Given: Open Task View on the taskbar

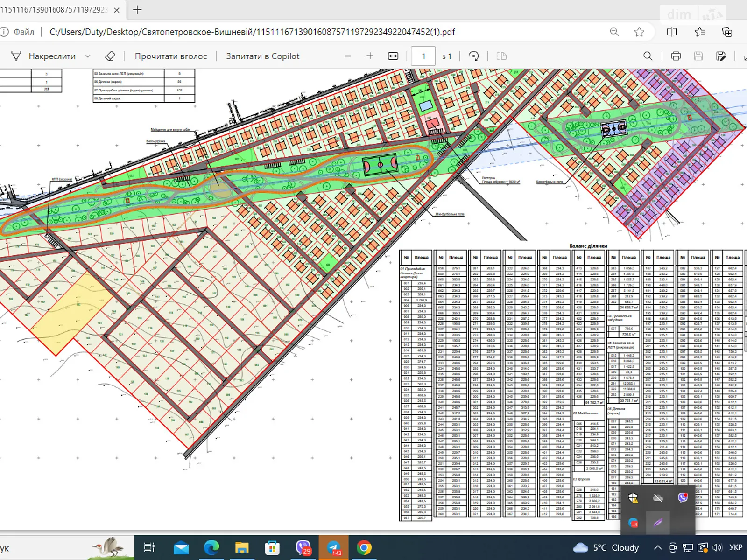Looking at the screenshot, I should 149,547.
